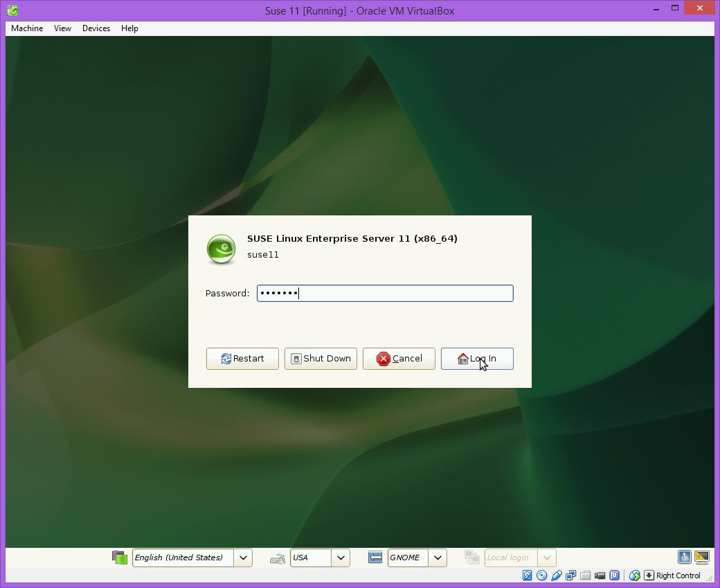720x588 pixels.
Task: Click the keyboard capture arrow icon
Action: coord(649,575)
